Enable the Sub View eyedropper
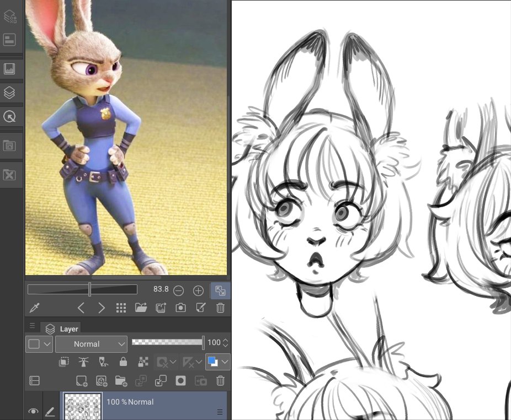The width and height of the screenshot is (511, 420). 34,308
